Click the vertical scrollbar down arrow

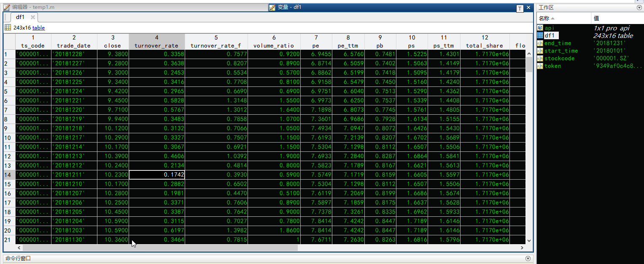click(529, 240)
